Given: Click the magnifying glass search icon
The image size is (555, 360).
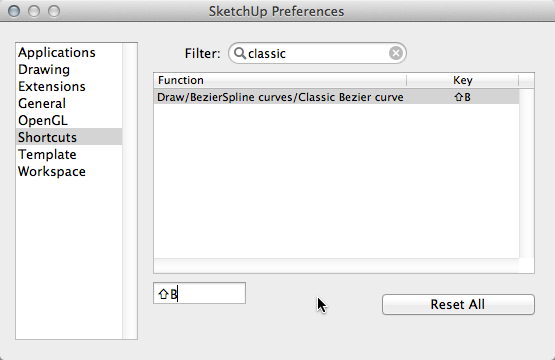Looking at the screenshot, I should click(x=240, y=53).
